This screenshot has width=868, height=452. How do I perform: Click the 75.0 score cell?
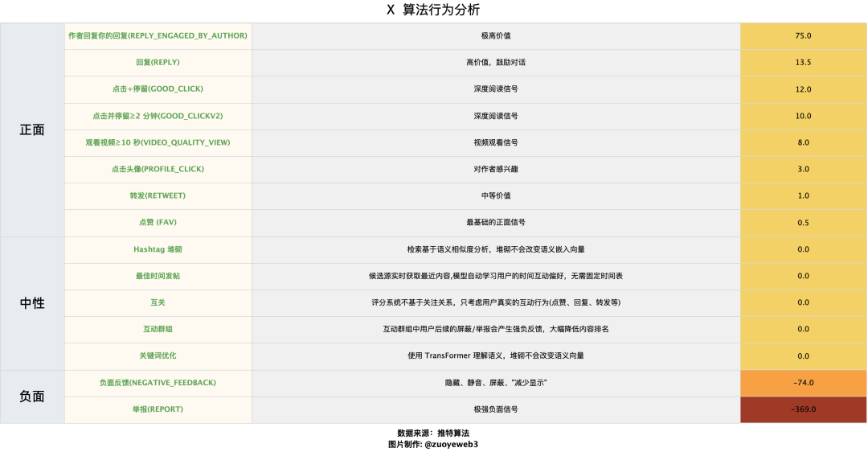803,35
